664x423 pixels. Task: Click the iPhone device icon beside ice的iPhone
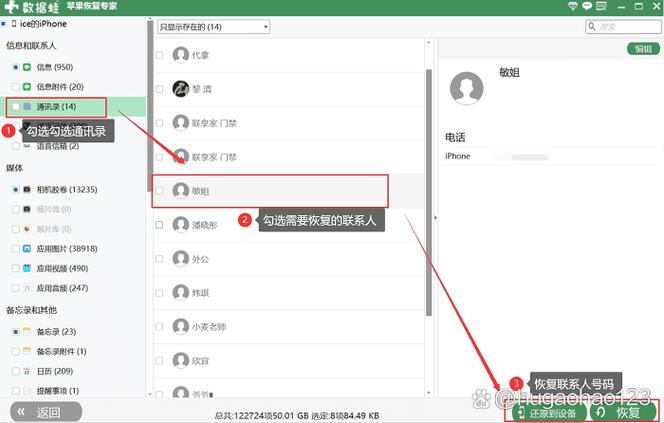coord(14,24)
